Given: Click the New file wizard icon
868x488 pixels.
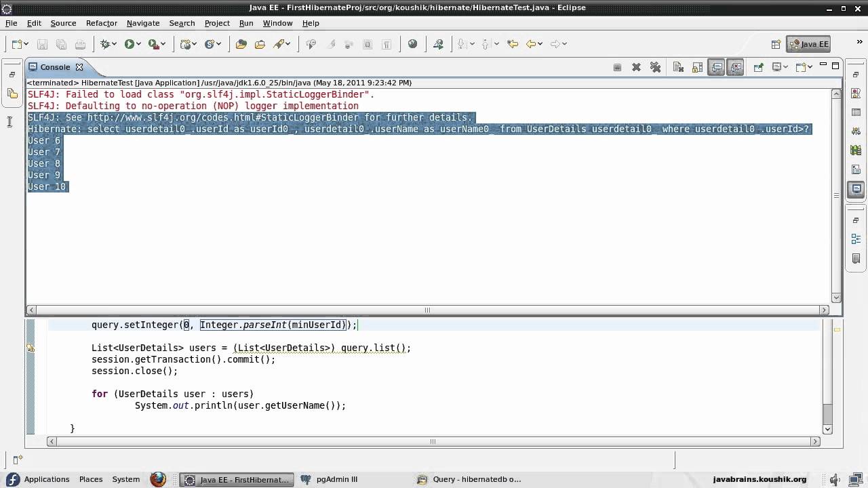Looking at the screenshot, I should 16,44.
